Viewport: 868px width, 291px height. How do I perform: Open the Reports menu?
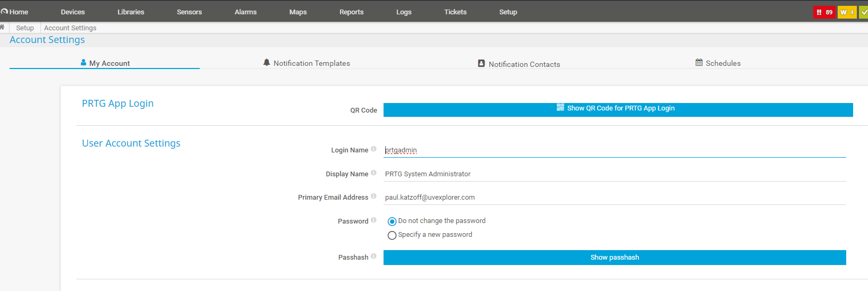(x=352, y=12)
